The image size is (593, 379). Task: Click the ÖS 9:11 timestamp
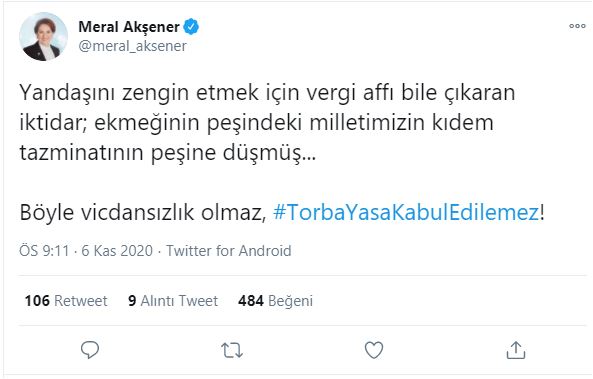pos(44,251)
